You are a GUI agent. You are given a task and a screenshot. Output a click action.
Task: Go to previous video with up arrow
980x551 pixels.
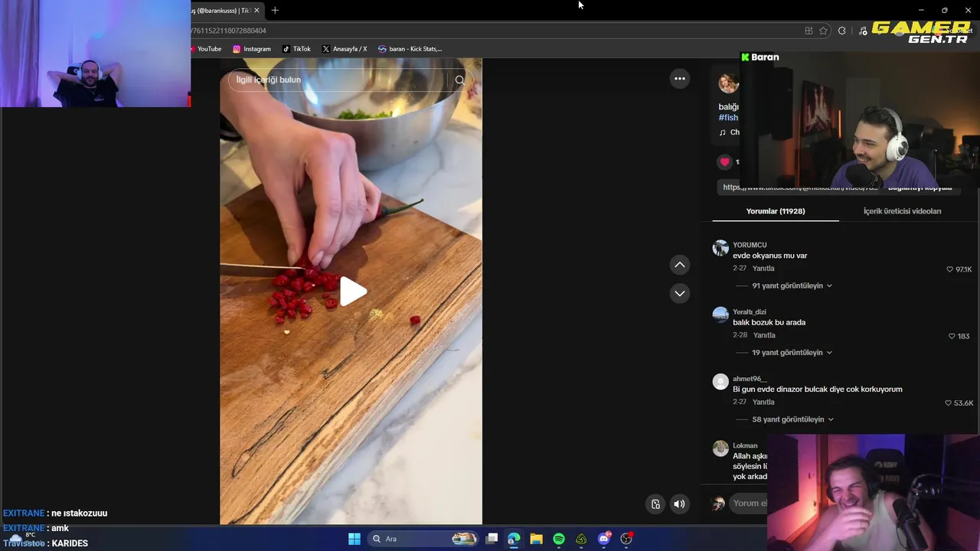click(679, 265)
